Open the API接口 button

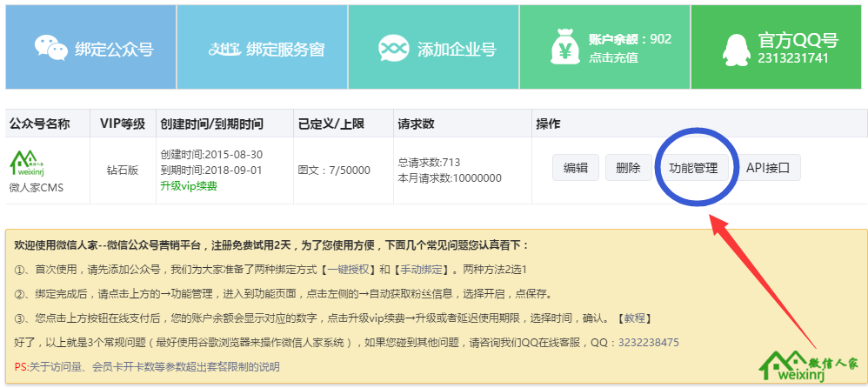(x=768, y=168)
